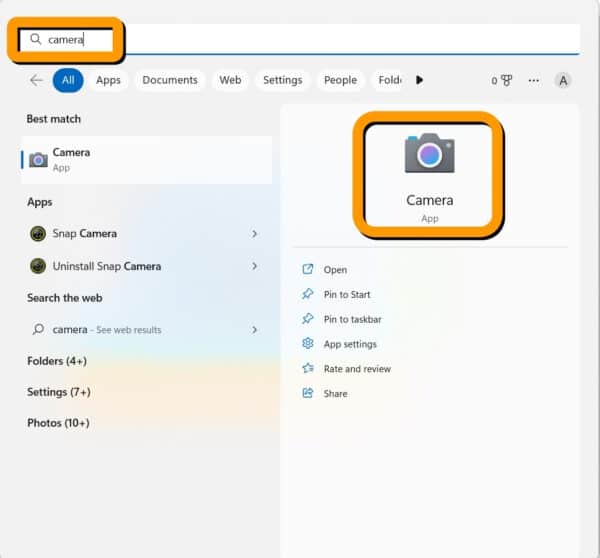This screenshot has height=558, width=600.
Task: Open the three-dot more options menu
Action: pyautogui.click(x=534, y=80)
